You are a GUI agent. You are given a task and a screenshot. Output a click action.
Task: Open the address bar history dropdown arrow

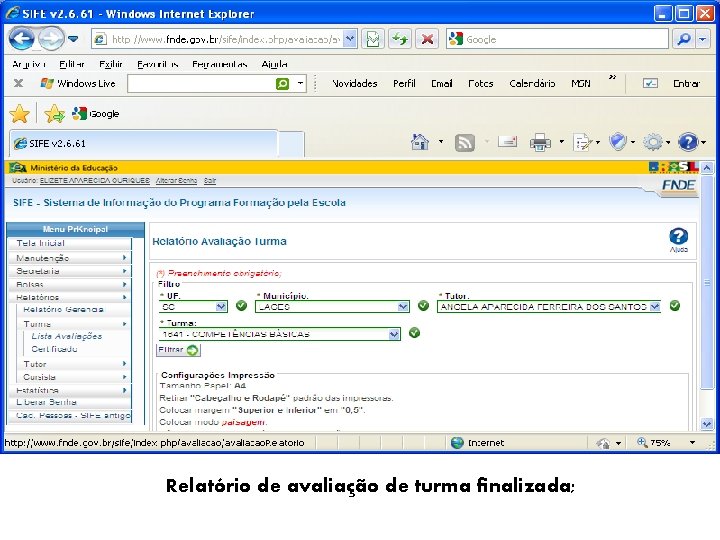(350, 39)
